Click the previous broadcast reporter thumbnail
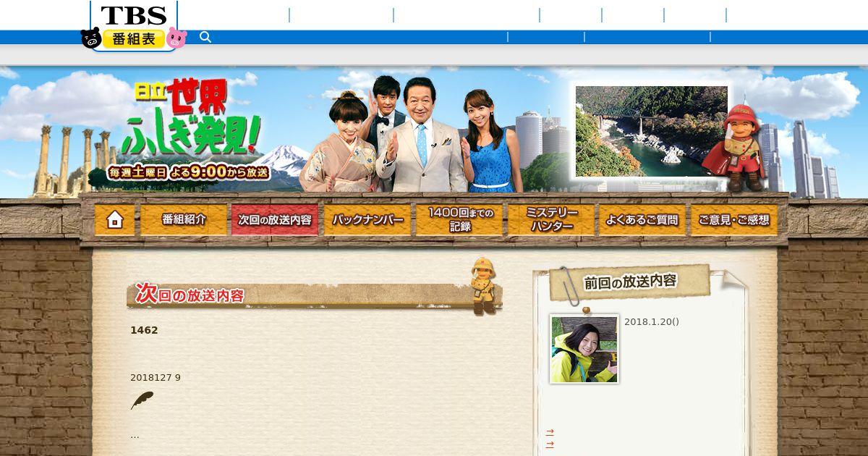This screenshot has height=456, width=868. [x=584, y=349]
